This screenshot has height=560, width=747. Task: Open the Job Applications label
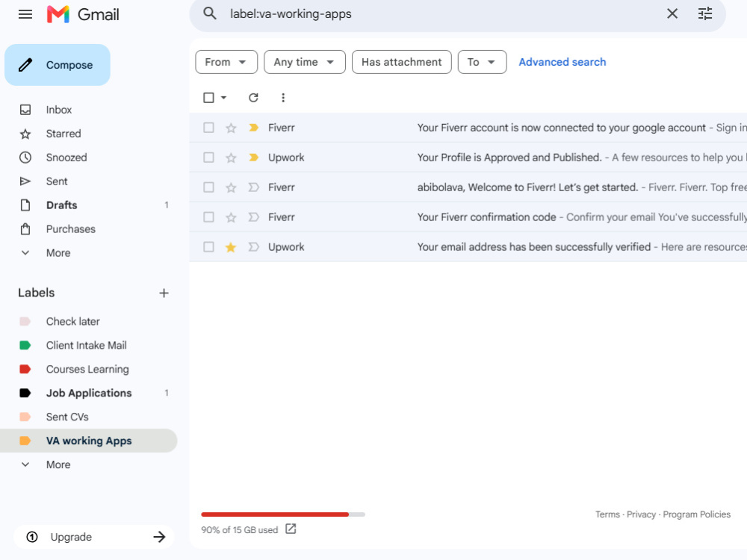pyautogui.click(x=89, y=393)
